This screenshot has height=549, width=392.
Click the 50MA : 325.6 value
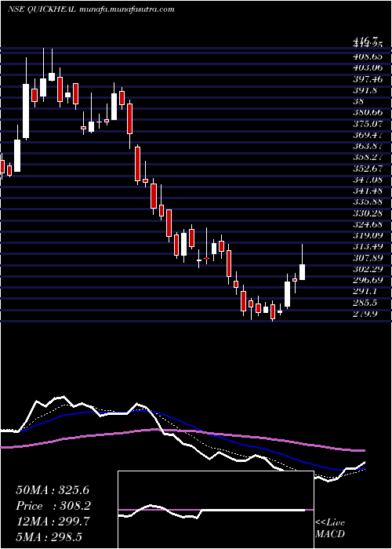54,490
